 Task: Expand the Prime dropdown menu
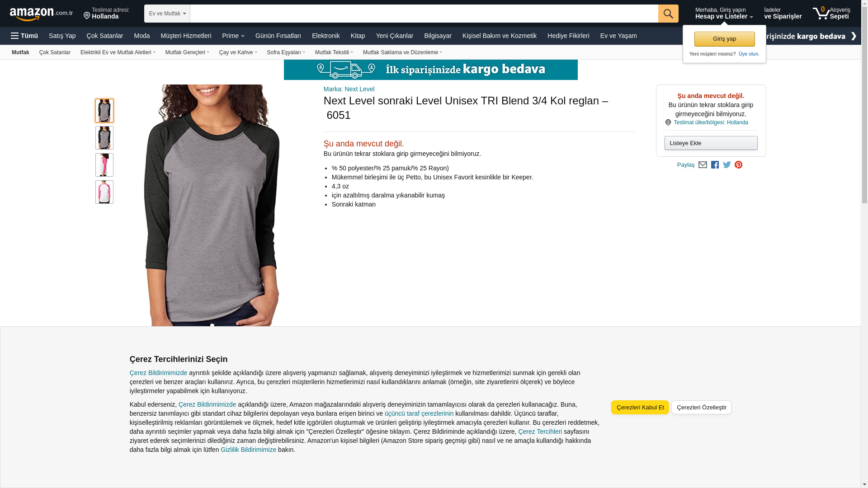[233, 36]
